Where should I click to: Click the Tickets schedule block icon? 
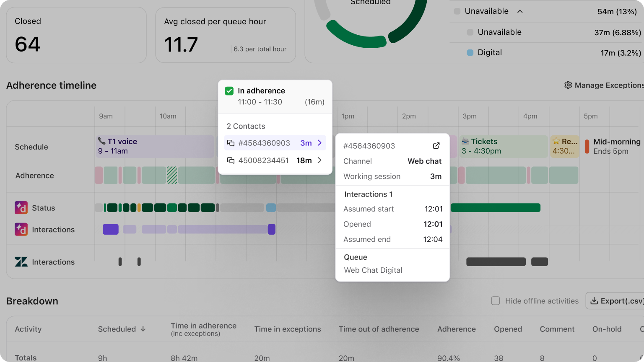click(x=465, y=141)
